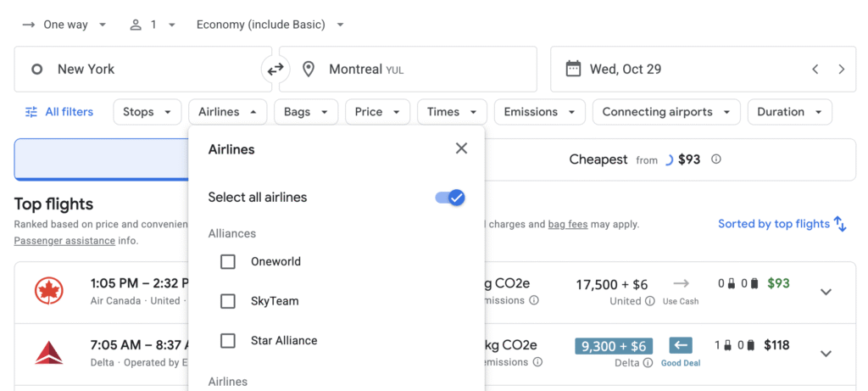Image resolution: width=868 pixels, height=391 pixels.
Task: Click the All filters sliders icon
Action: [x=31, y=112]
